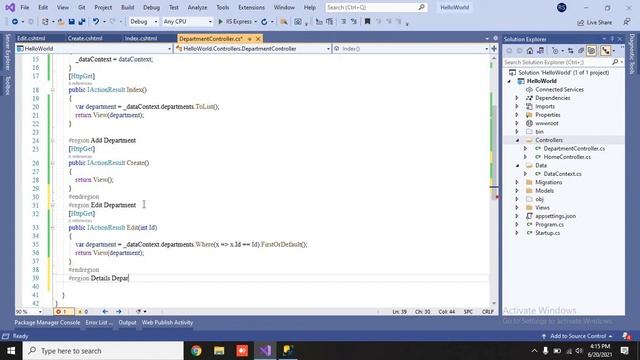Click the Visual Studio search box

point(376,7)
